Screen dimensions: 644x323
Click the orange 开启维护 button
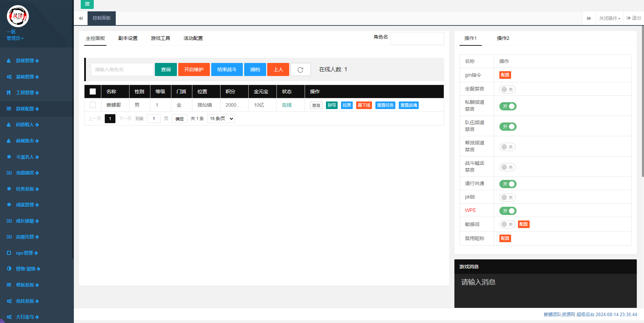(194, 69)
